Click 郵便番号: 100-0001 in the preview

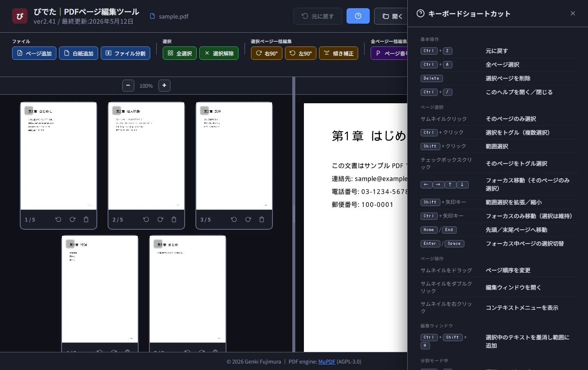point(362,205)
